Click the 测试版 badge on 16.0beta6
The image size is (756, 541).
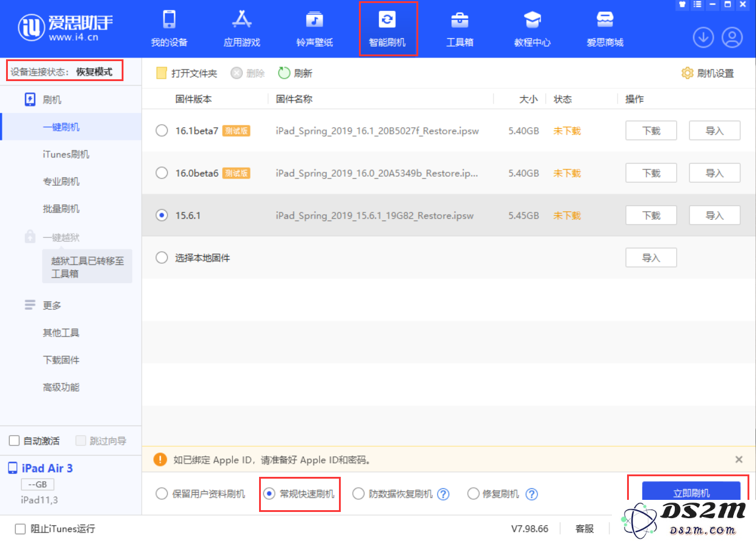pyautogui.click(x=236, y=173)
